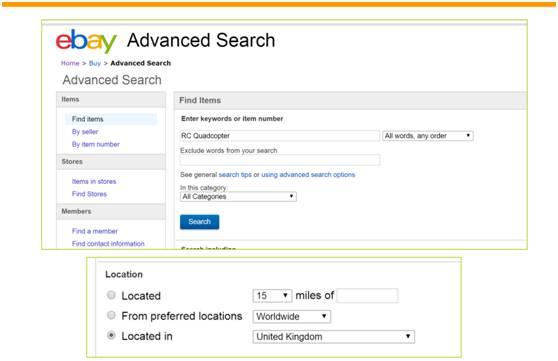Click the Items section header
The height and width of the screenshot is (361, 558).
111,100
